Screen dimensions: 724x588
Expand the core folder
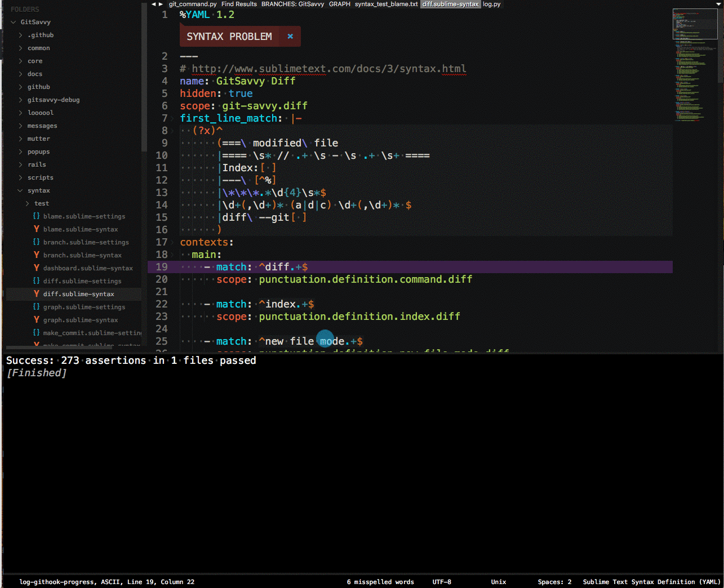pos(21,61)
